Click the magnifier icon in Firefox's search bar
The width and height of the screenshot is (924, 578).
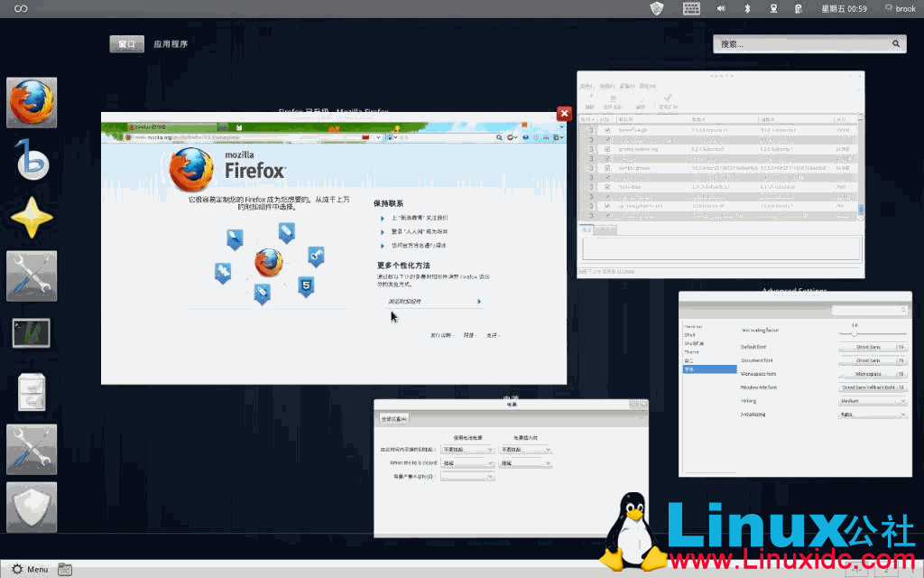click(498, 139)
